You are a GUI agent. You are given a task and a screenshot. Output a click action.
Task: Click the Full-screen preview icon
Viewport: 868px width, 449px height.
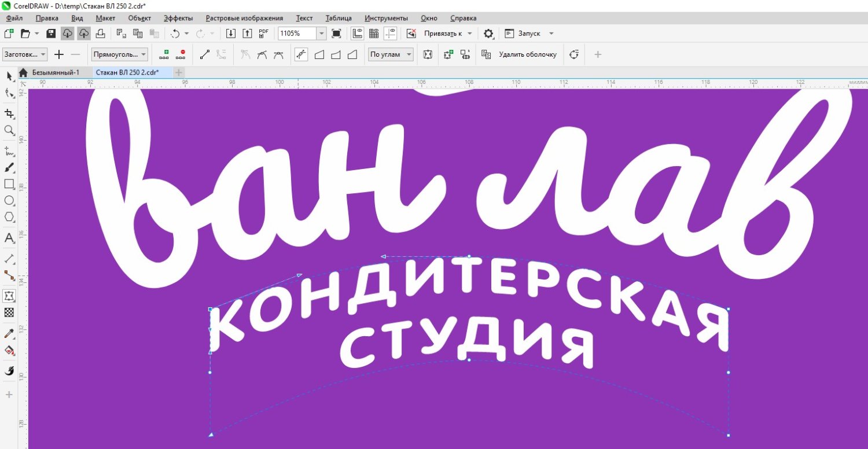point(336,34)
